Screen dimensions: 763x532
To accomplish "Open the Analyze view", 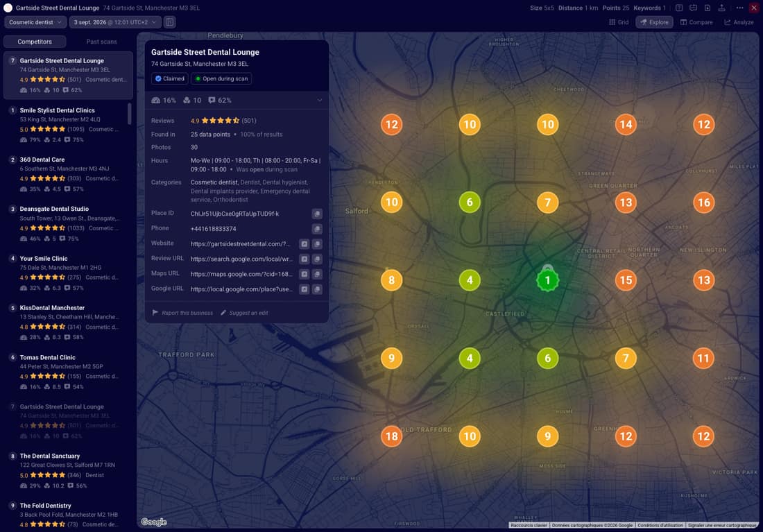I will pos(739,22).
